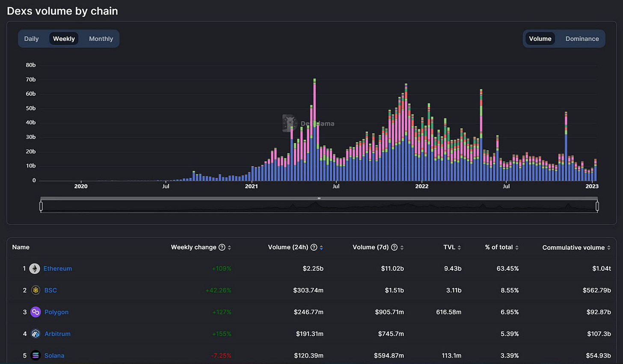
Task: Switch chart to Monthly view
Action: [x=101, y=38]
